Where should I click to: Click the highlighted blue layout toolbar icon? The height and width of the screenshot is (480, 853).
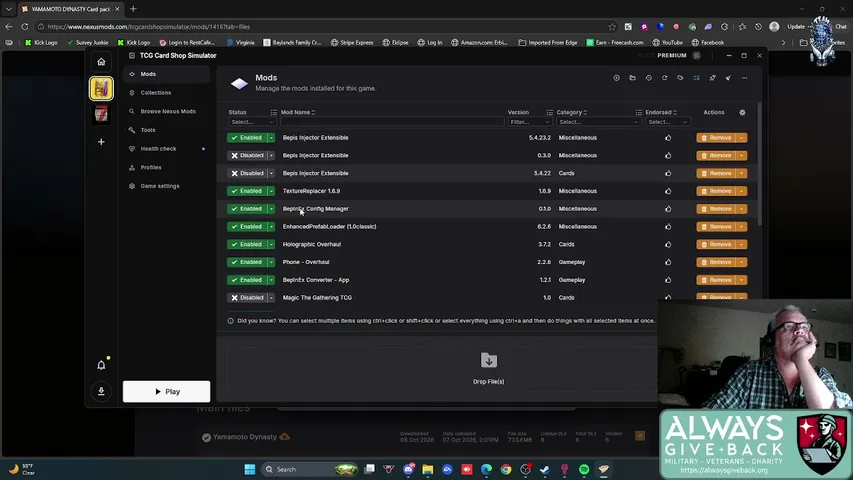pyautogui.click(x=696, y=78)
